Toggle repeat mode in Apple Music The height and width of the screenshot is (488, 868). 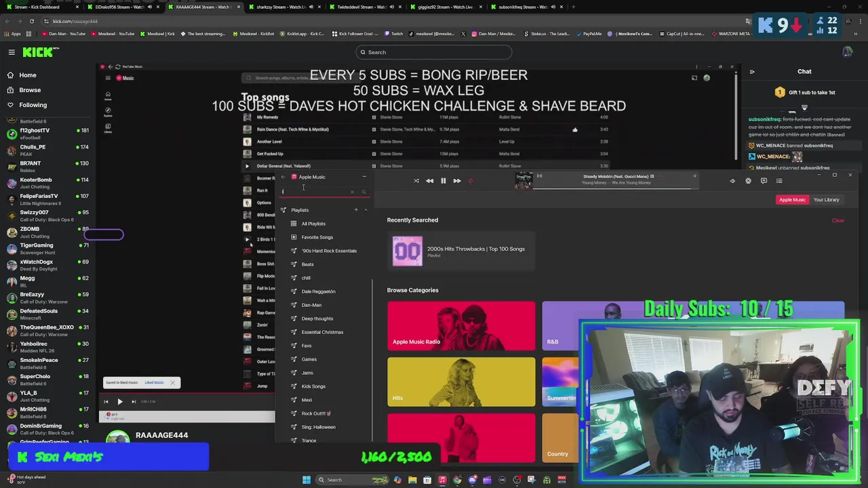[471, 181]
